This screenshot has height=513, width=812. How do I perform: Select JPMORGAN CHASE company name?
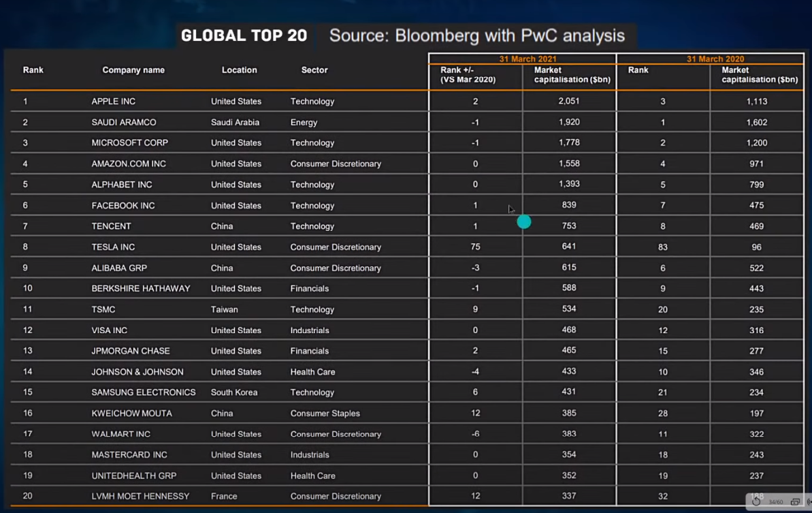click(x=131, y=351)
